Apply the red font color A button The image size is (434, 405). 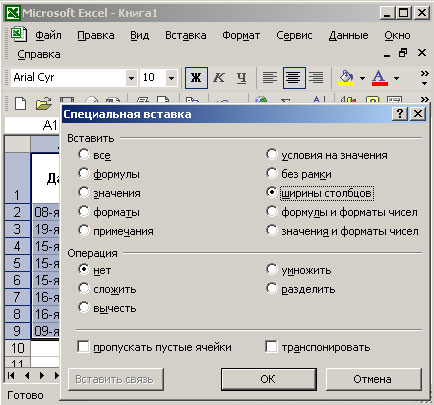(379, 78)
